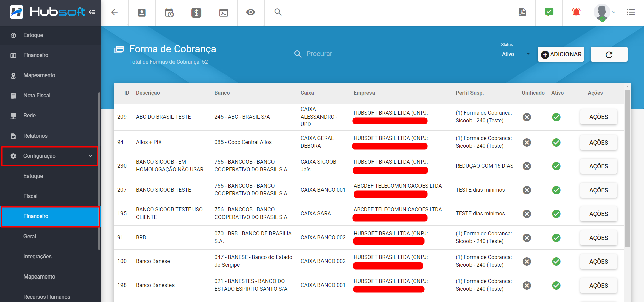Viewport: 644px width, 302px height.
Task: Click the Rede server icon in sidebar
Action: point(13,116)
